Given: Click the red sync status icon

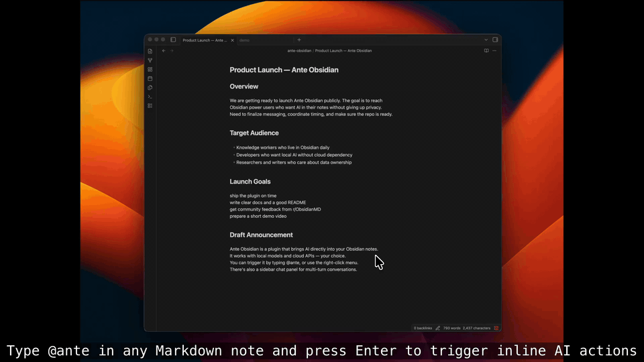Looking at the screenshot, I should point(496,328).
